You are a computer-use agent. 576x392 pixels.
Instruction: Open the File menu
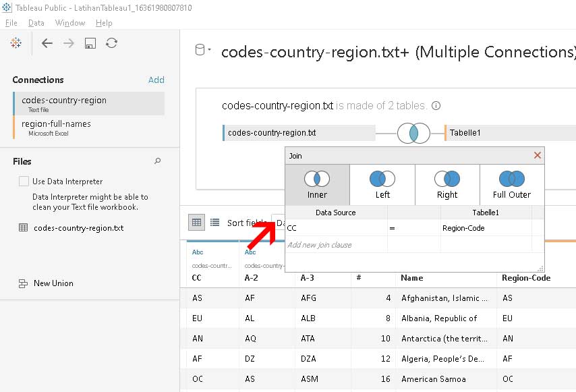click(x=11, y=23)
